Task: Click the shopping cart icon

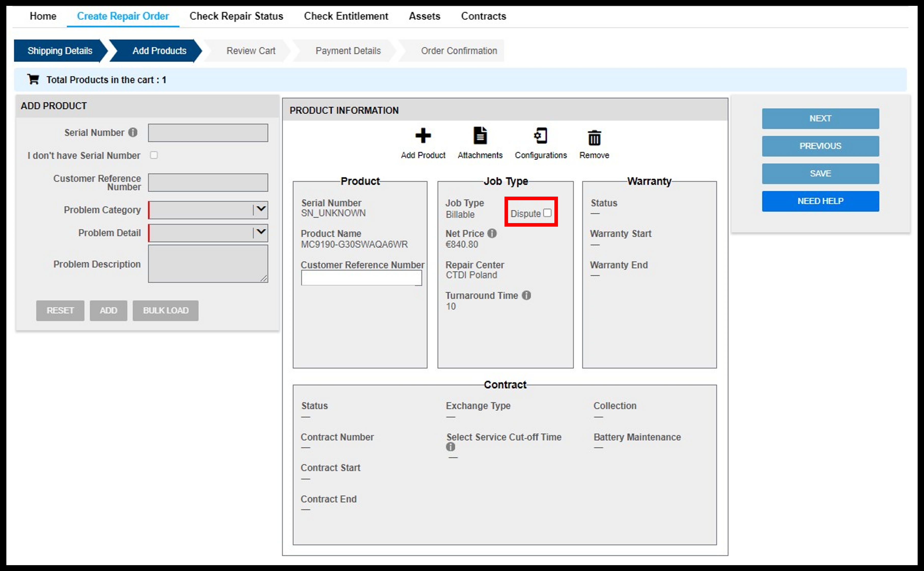Action: click(x=33, y=79)
